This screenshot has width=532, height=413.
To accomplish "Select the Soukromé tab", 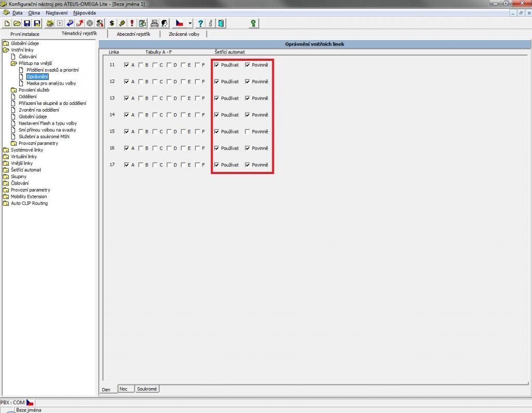I will tap(147, 389).
